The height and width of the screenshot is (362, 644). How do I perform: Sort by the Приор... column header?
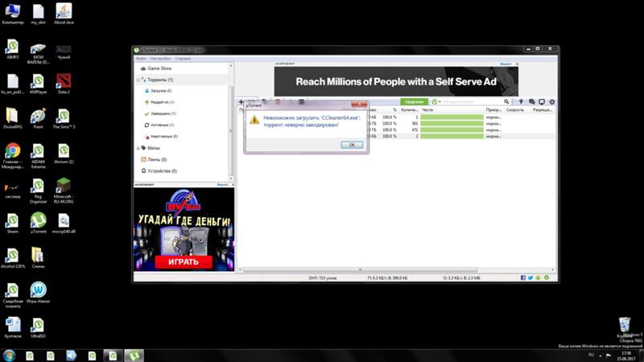(x=493, y=110)
